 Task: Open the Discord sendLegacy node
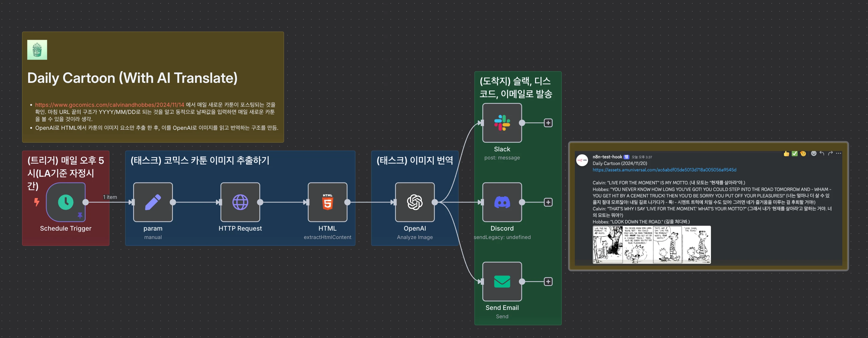click(x=502, y=202)
